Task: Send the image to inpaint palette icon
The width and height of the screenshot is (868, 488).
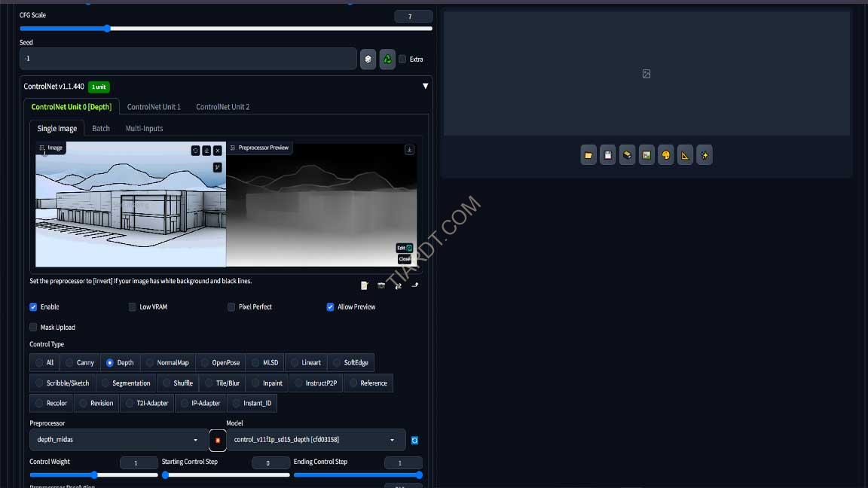Action: click(x=666, y=155)
